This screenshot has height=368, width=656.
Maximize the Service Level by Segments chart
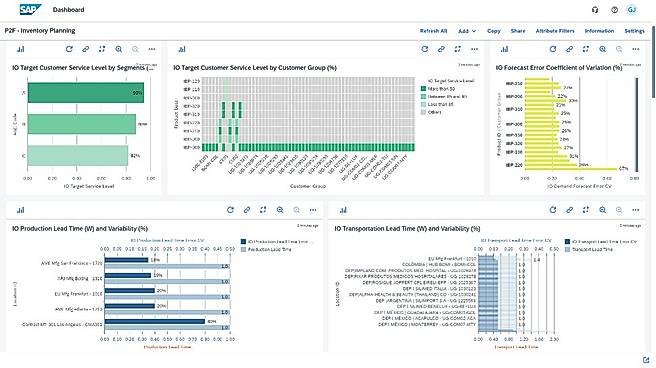[102, 49]
